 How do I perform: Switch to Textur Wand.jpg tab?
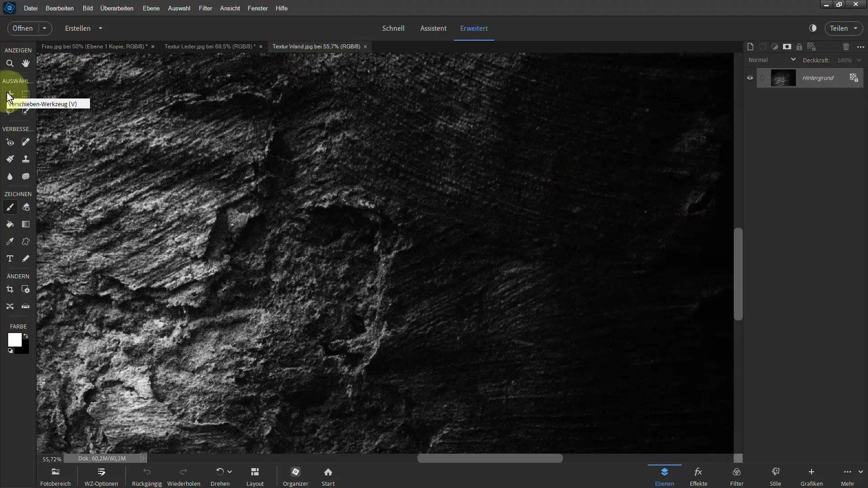[x=316, y=46]
